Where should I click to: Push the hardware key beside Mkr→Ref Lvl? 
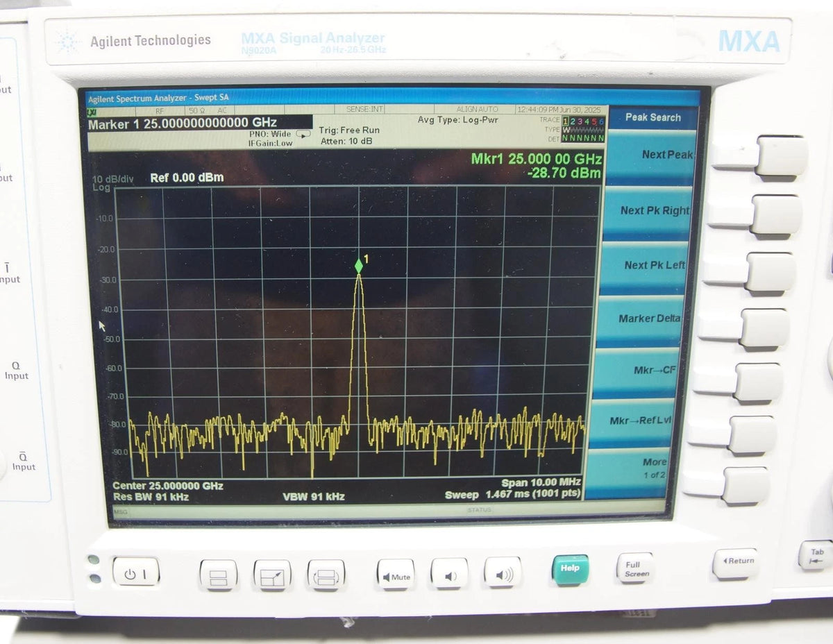click(x=752, y=434)
